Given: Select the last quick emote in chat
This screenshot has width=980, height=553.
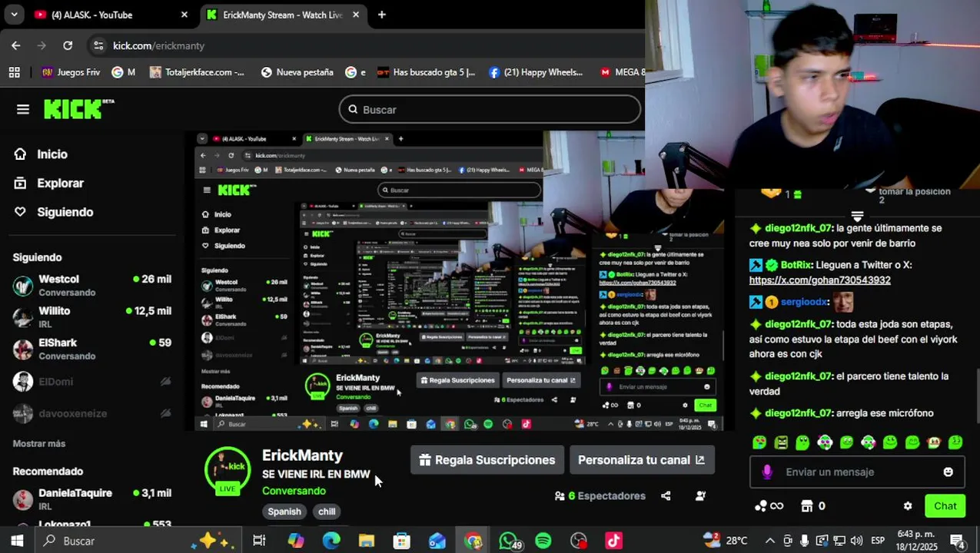Looking at the screenshot, I should 955,442.
